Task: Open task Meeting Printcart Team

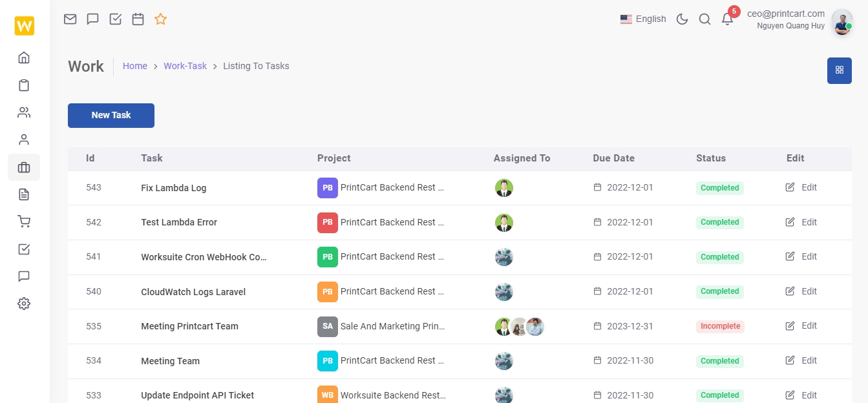Action: pyautogui.click(x=189, y=326)
